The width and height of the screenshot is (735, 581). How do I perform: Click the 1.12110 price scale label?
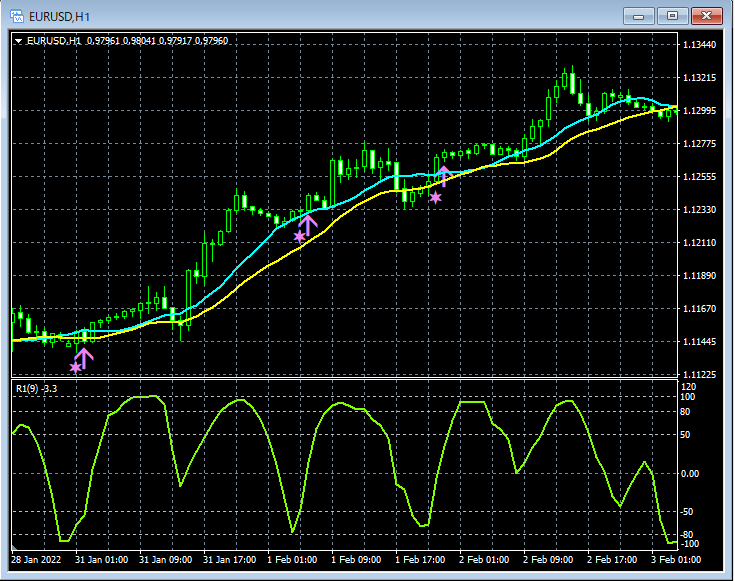tap(699, 243)
